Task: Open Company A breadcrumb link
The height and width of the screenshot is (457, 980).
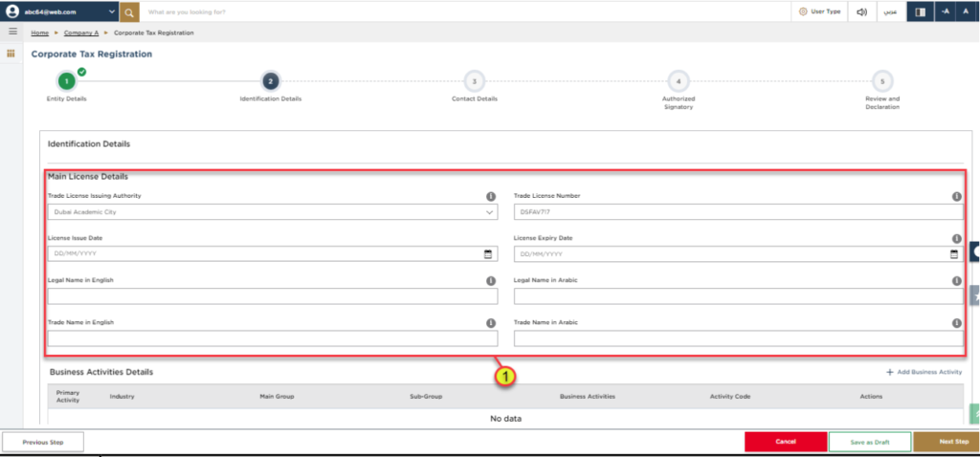Action: click(81, 33)
